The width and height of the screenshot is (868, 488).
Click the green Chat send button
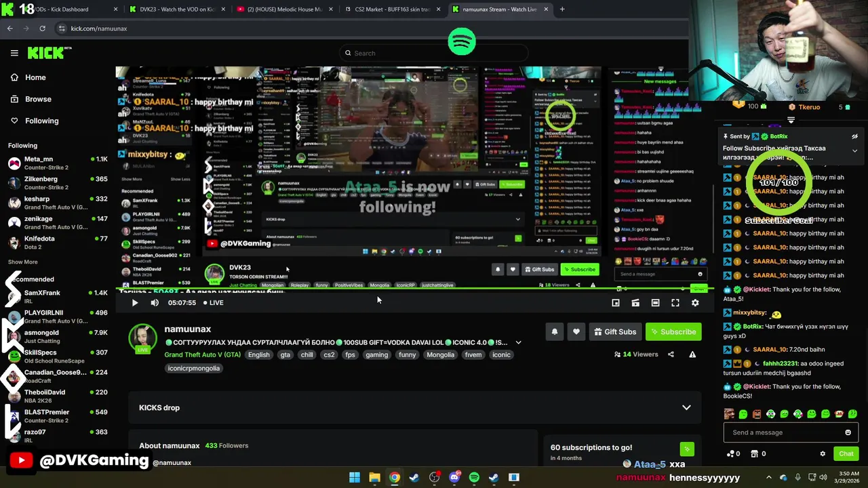click(846, 453)
